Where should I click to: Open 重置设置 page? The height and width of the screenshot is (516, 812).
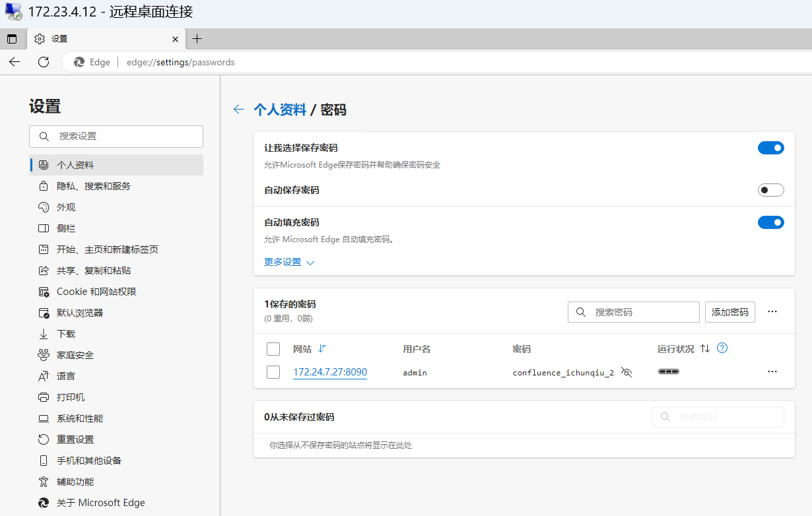[116, 439]
